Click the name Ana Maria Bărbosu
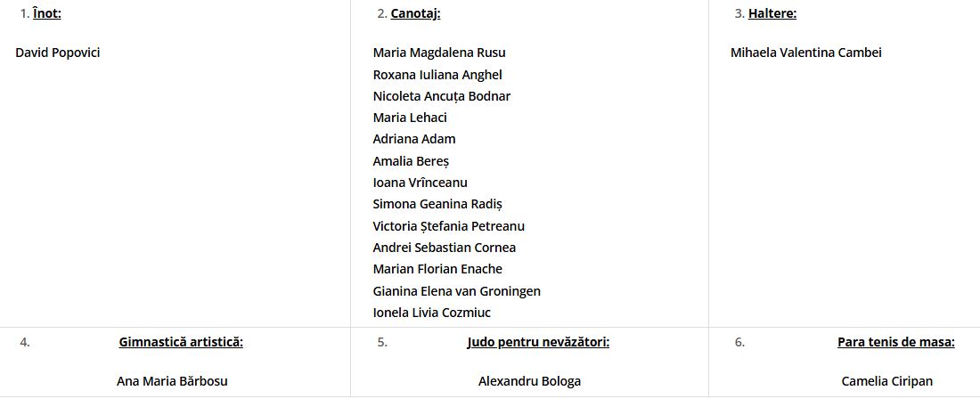 click(172, 381)
